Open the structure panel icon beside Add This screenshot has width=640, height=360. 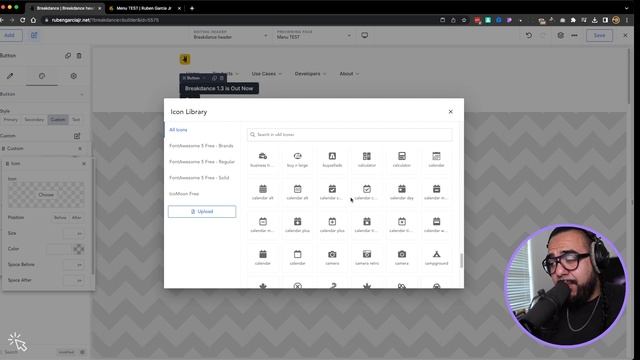coord(34,36)
